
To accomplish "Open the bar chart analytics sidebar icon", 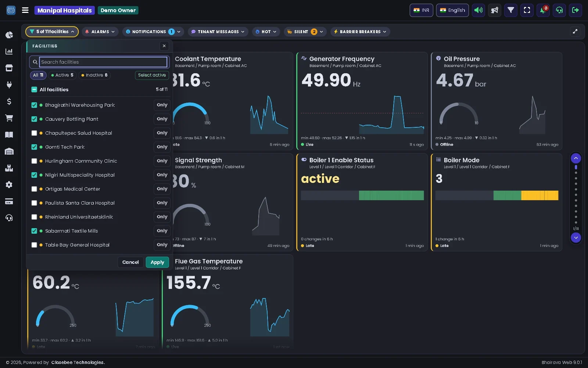I will tap(9, 52).
